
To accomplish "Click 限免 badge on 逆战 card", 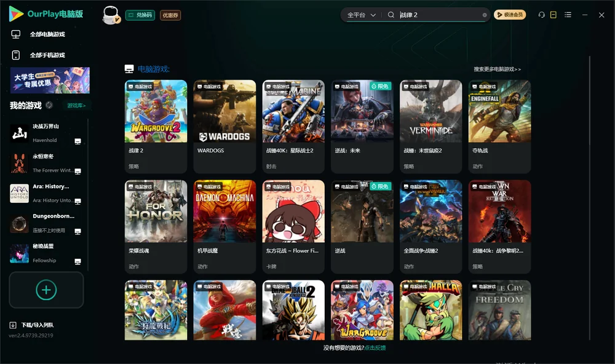I will coord(381,186).
